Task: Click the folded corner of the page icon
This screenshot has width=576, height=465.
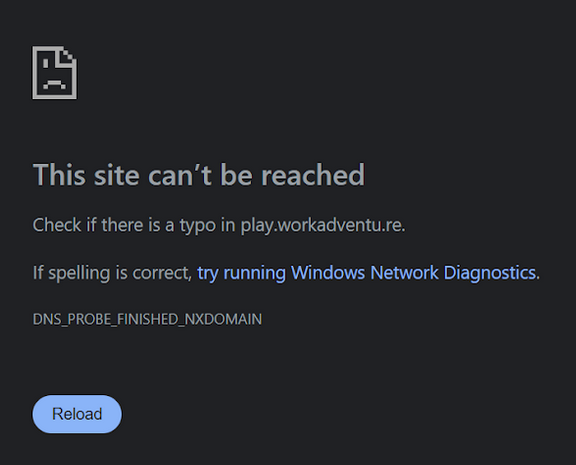Action: coord(69,54)
